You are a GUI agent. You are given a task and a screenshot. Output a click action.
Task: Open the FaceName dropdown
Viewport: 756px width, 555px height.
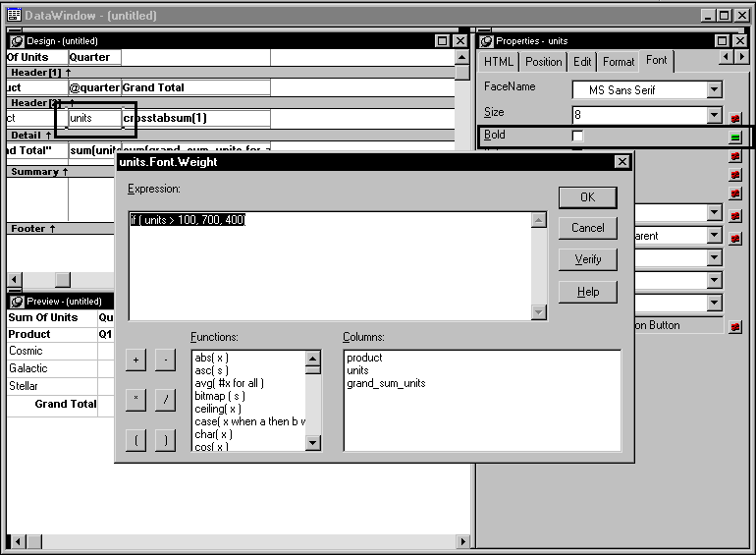coord(715,89)
